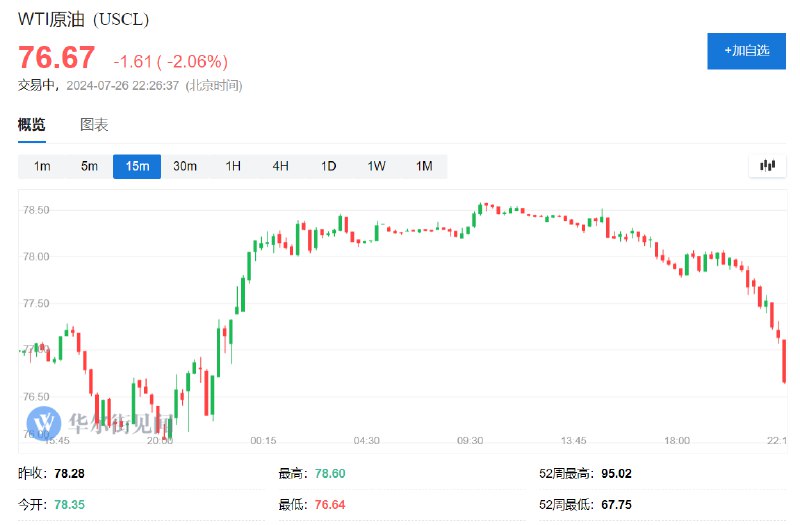This screenshot has width=800, height=525.
Task: Switch to the 概览 tab
Action: [32, 124]
